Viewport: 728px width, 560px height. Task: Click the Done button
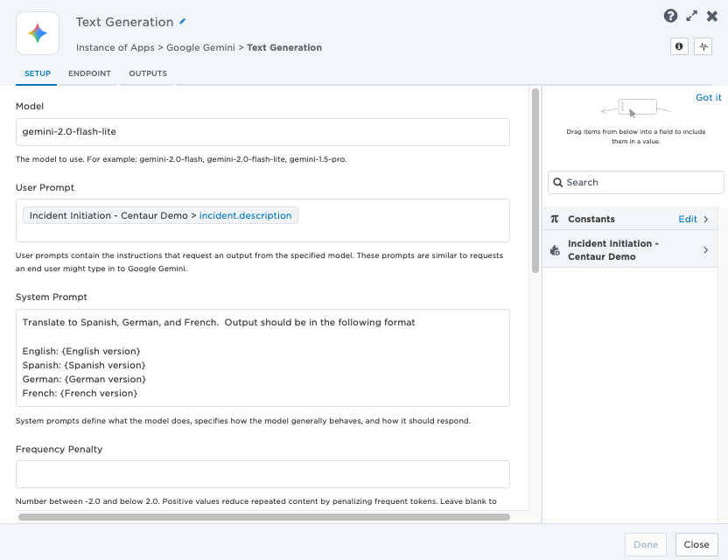[646, 544]
